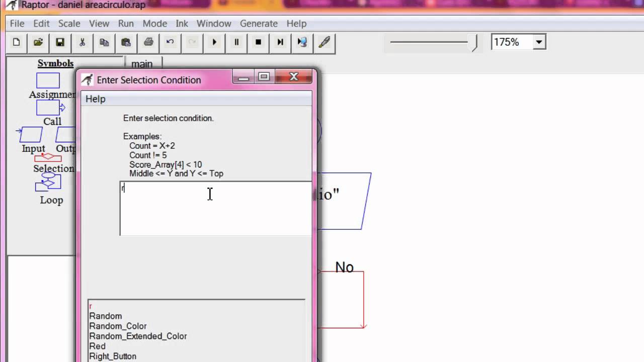Open the Mode menu

click(154, 24)
